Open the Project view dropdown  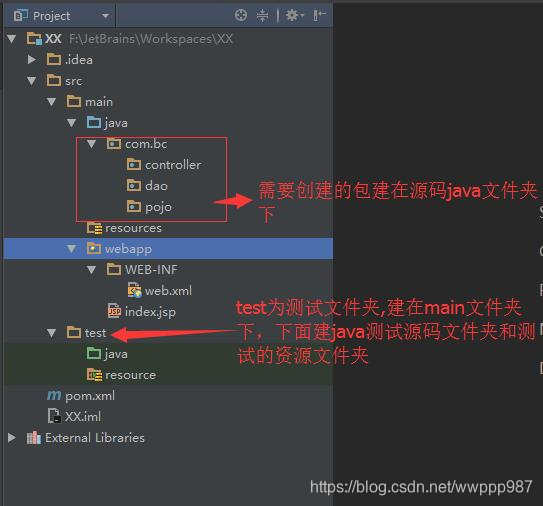(x=61, y=16)
